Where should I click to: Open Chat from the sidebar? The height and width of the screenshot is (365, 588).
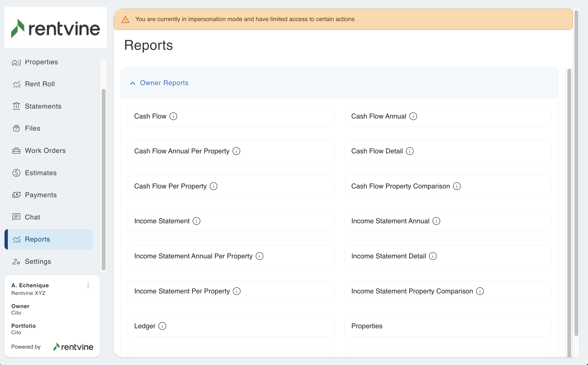tap(32, 217)
